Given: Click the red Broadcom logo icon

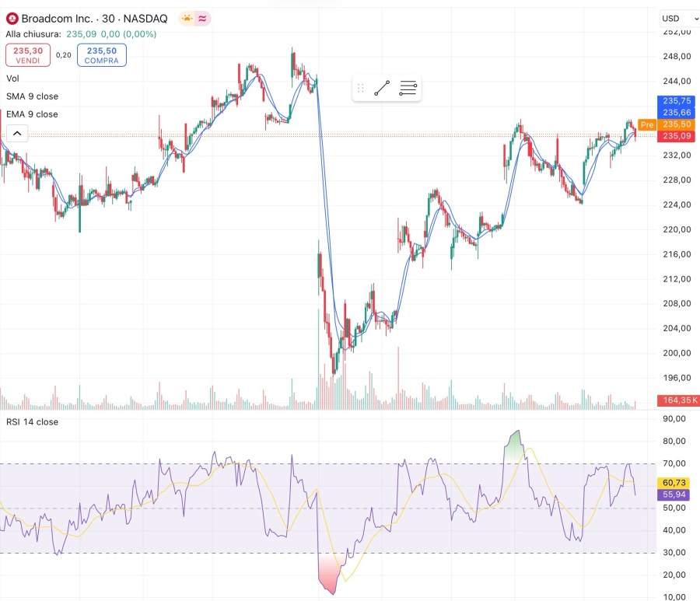Looking at the screenshot, I should point(12,19).
